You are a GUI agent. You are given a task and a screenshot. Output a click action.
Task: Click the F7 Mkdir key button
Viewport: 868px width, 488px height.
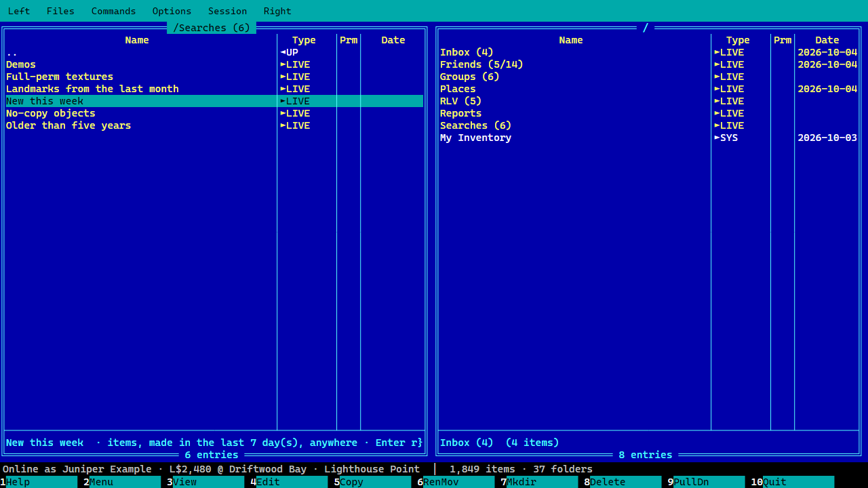pyautogui.click(x=539, y=482)
